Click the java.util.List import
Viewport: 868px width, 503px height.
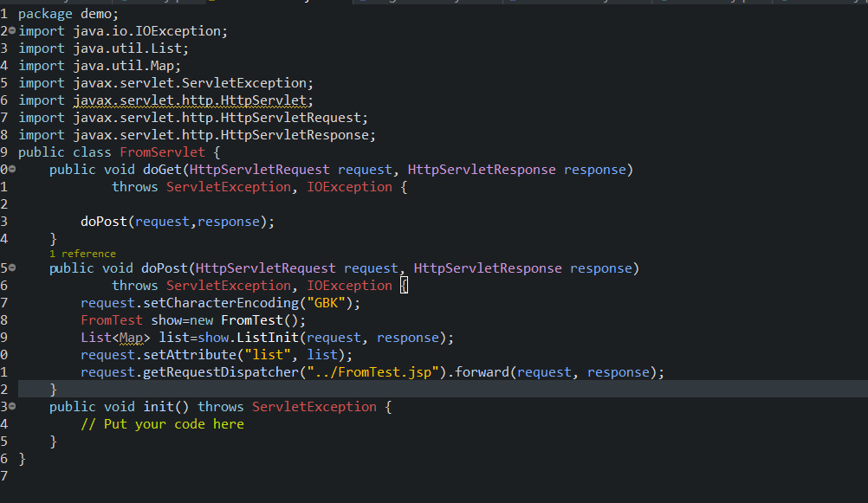click(131, 48)
